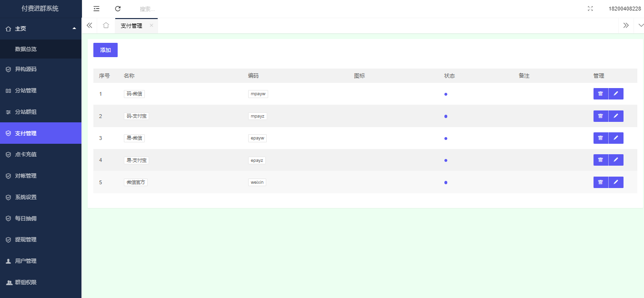Open the home tab icon

coord(106,26)
